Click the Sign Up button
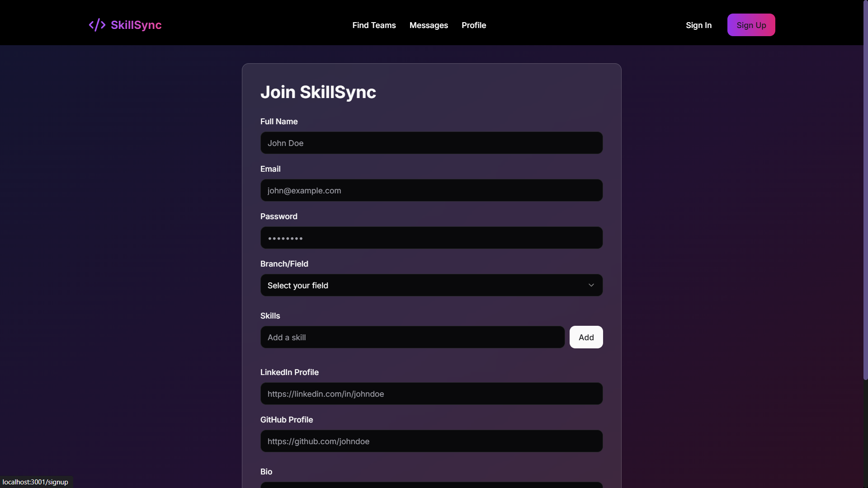Image resolution: width=868 pixels, height=488 pixels. point(751,25)
